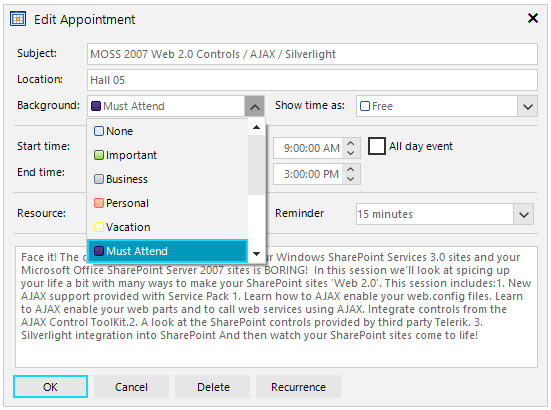Increase start time with the up spinner
Screen dimensions: 551x410
pyautogui.click(x=350, y=143)
